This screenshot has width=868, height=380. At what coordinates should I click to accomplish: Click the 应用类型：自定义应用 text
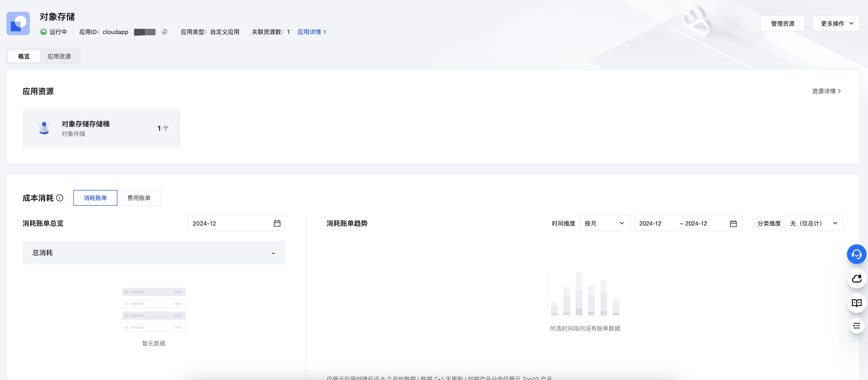point(210,32)
